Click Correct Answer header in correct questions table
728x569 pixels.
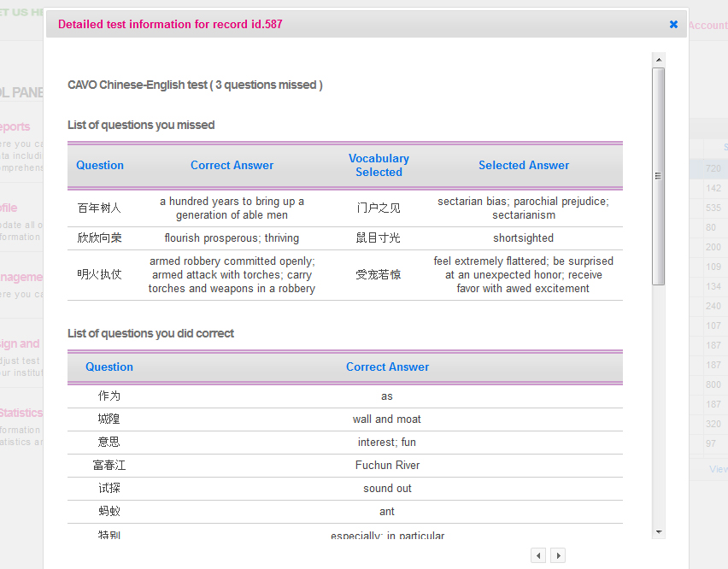387,367
